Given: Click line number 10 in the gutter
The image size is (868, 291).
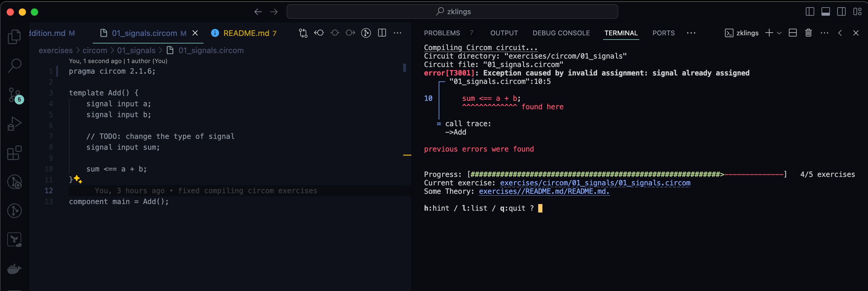Looking at the screenshot, I should [x=49, y=169].
